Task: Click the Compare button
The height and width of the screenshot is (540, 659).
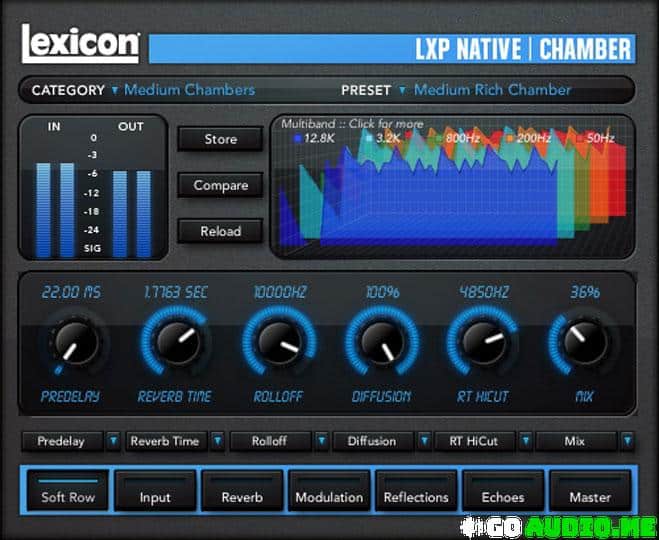Action: pyautogui.click(x=221, y=185)
